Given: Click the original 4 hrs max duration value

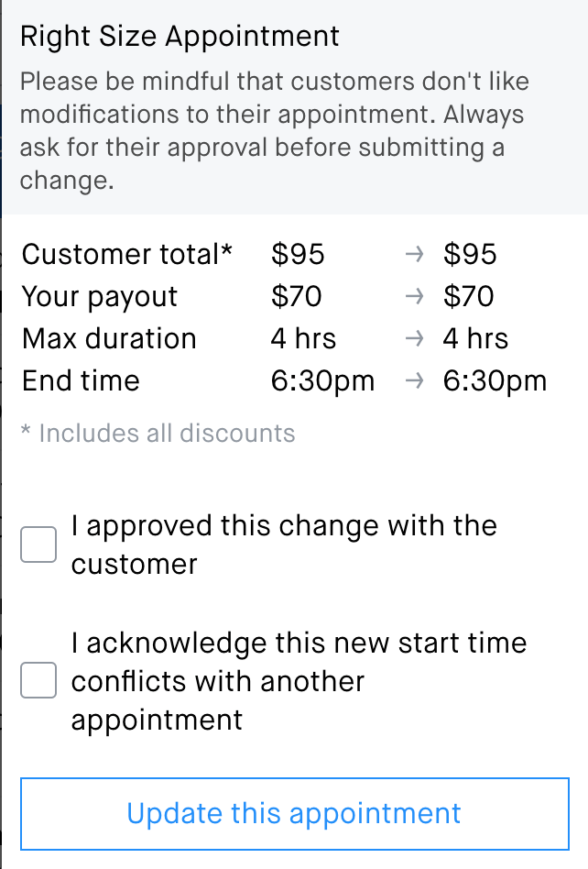Looking at the screenshot, I should click(303, 339).
